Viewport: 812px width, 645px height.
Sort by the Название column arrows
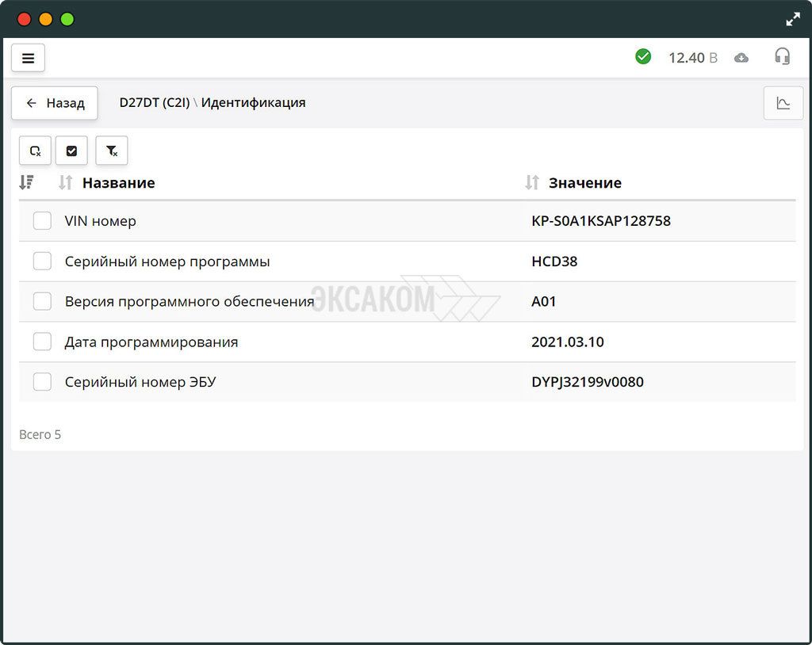point(66,183)
